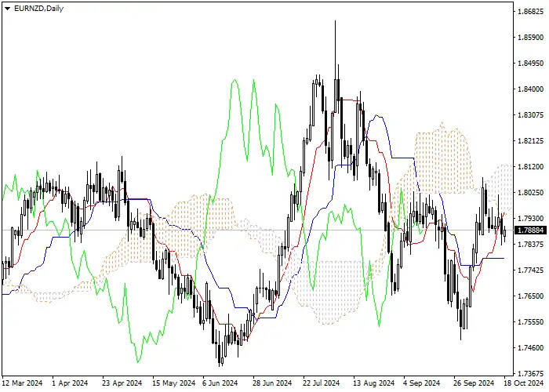Click price scale value 1.84000
The height and width of the screenshot is (392, 549).
530,89
